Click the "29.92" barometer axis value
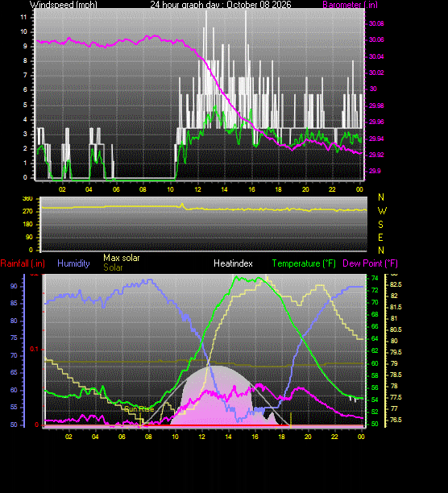This screenshot has height=493, width=448. [376, 155]
